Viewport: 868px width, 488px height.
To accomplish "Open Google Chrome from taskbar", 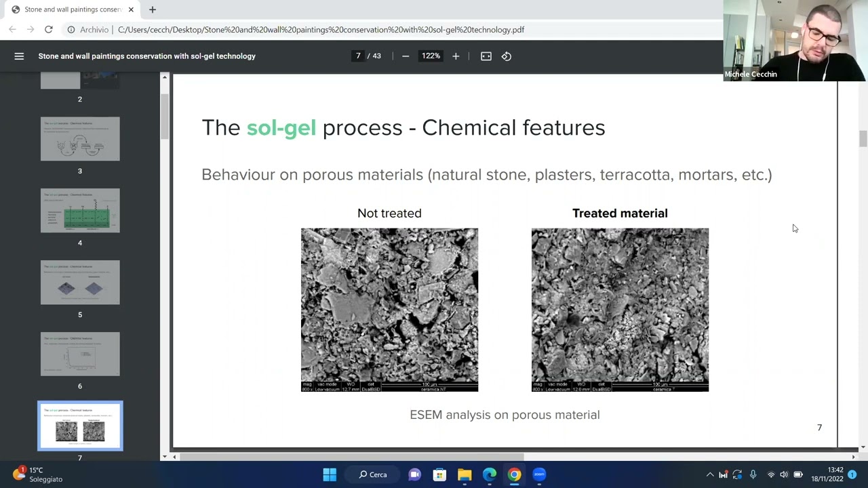I will point(515,474).
